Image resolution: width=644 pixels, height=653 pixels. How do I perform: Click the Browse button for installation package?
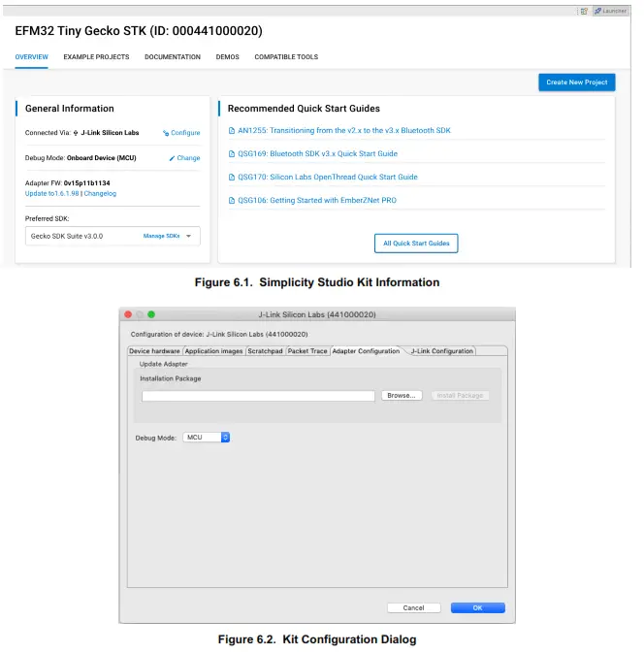point(401,396)
